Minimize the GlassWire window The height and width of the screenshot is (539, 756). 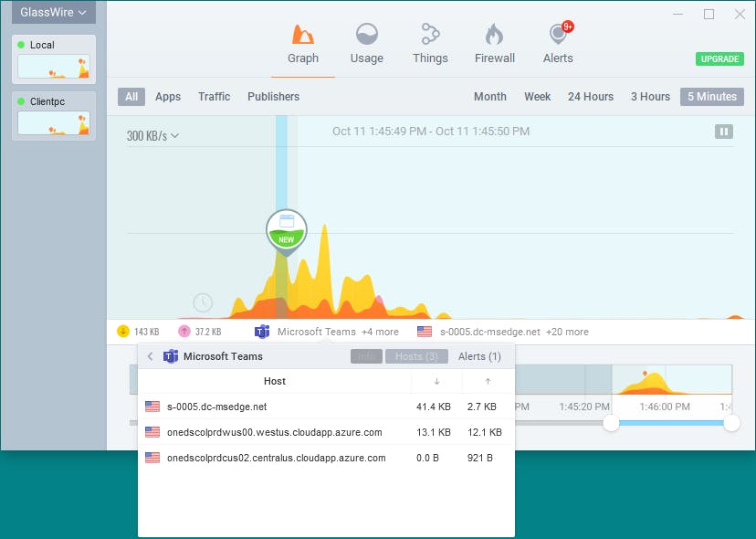click(x=677, y=14)
